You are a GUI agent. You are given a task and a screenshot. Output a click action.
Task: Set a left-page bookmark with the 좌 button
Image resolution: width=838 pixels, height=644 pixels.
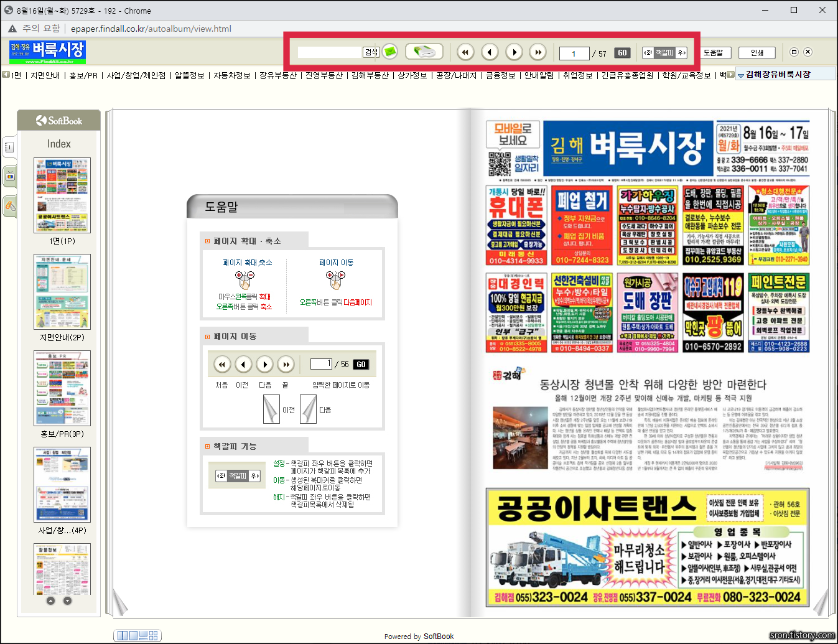[648, 53]
